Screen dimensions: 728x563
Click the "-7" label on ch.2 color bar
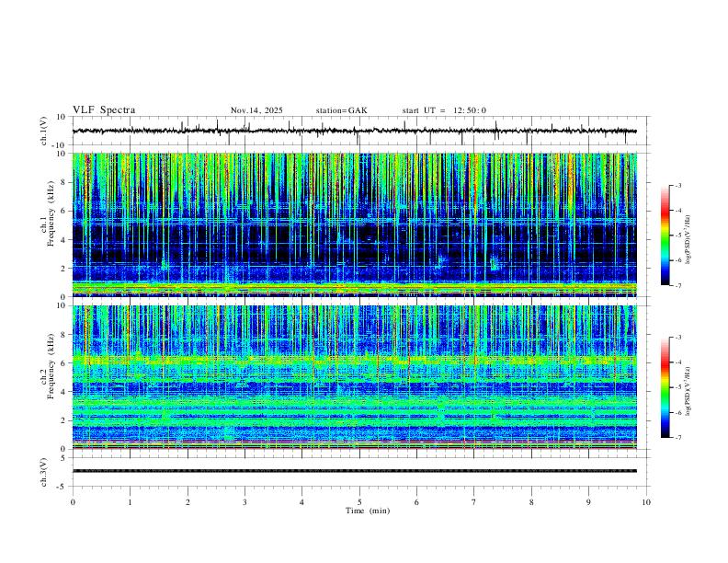click(678, 438)
